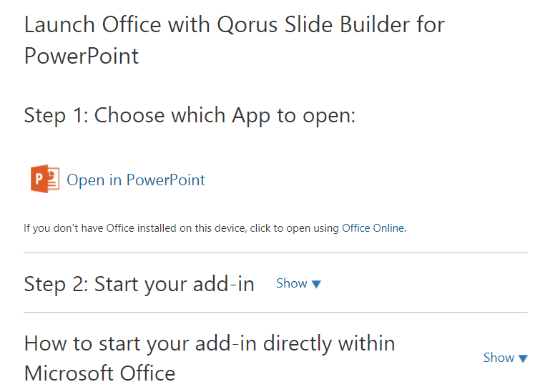Screen dimensions: 550x392
Task: Click 'Choose which App to open:' heading text
Action: click(225, 115)
